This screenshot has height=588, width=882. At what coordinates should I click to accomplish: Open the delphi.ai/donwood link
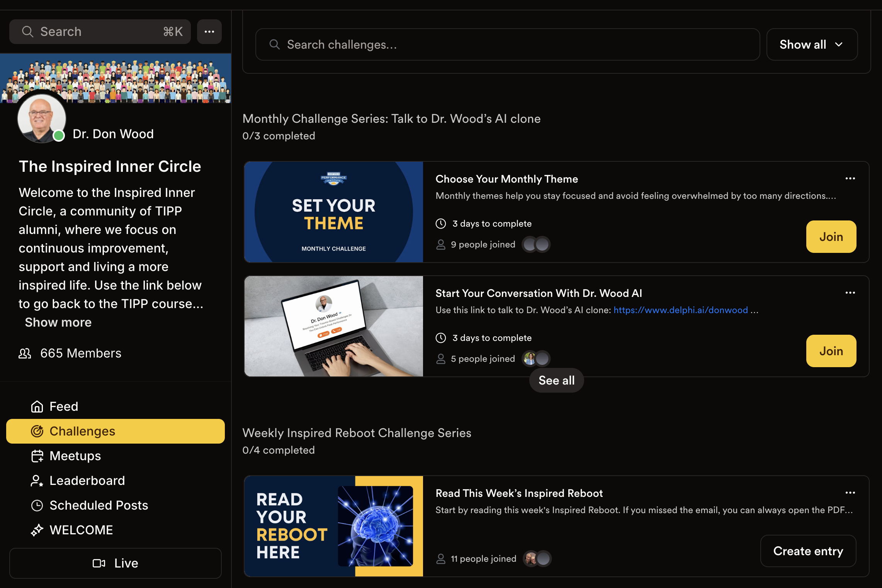(680, 310)
